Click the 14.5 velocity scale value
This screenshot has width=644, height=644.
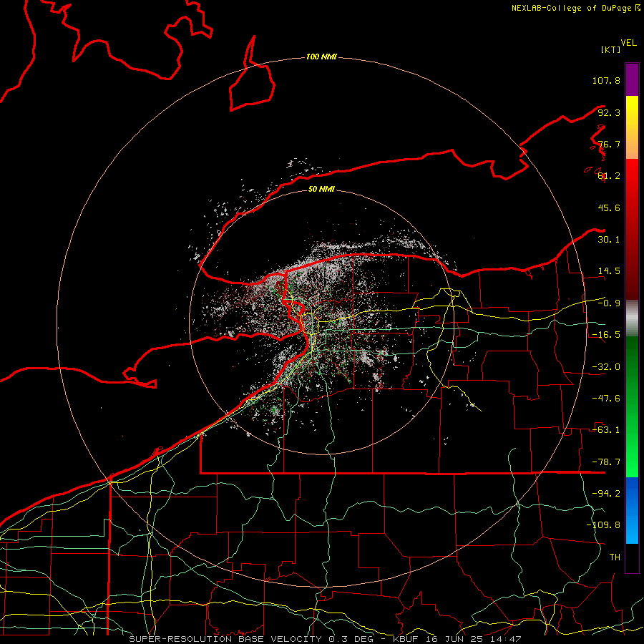click(x=609, y=271)
